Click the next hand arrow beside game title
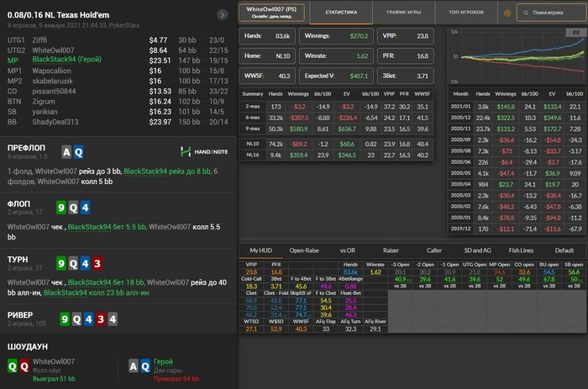This screenshot has width=588, height=389. tap(223, 14)
